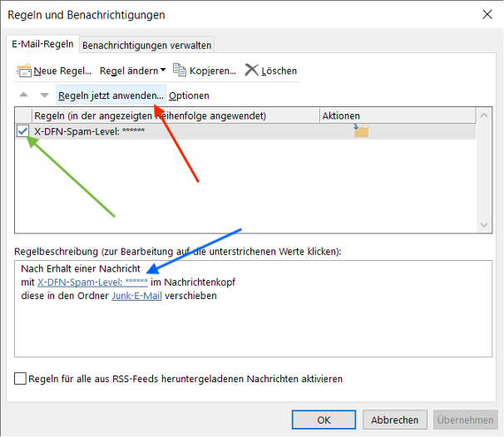Uncheck the X-DFN-Spam-Level rule checkbox
504x437 pixels.
pos(22,130)
